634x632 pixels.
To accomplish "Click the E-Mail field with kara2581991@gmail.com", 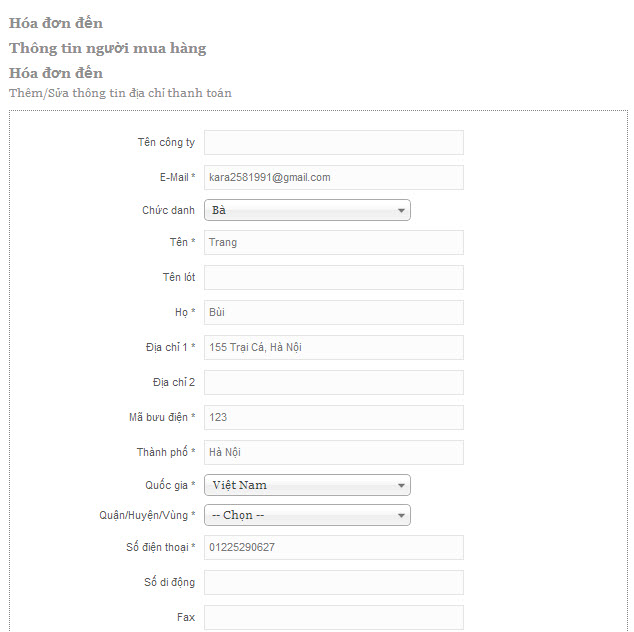I will (x=334, y=177).
